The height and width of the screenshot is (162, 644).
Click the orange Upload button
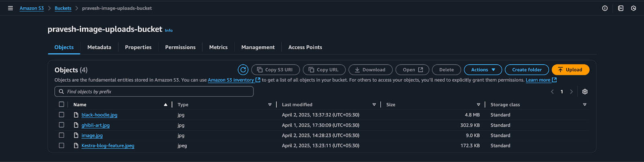pyautogui.click(x=570, y=70)
